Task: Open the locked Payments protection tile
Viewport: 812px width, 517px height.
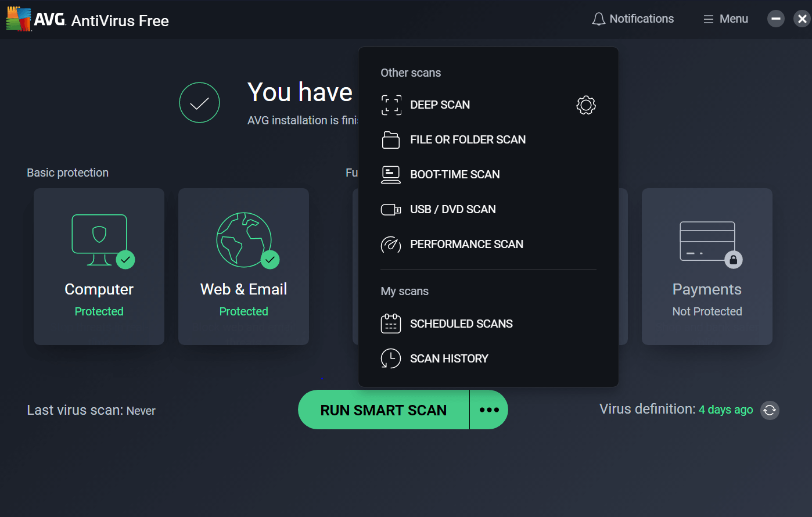Action: click(706, 267)
